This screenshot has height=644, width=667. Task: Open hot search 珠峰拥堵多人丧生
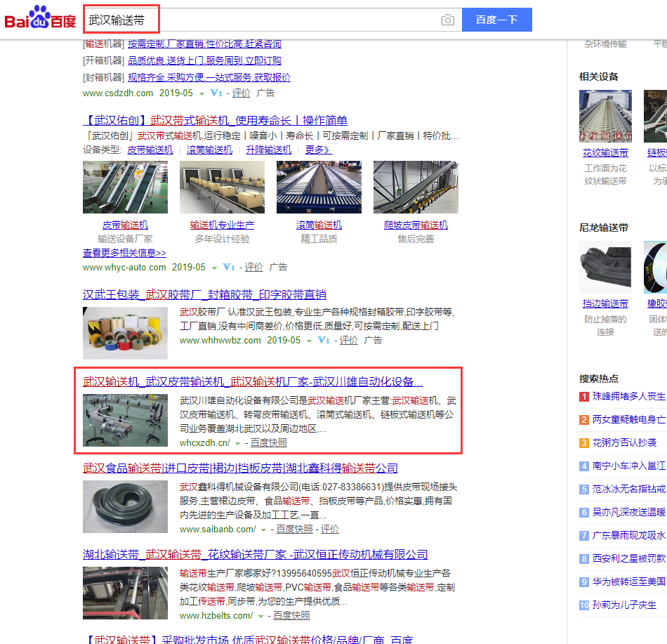[628, 396]
